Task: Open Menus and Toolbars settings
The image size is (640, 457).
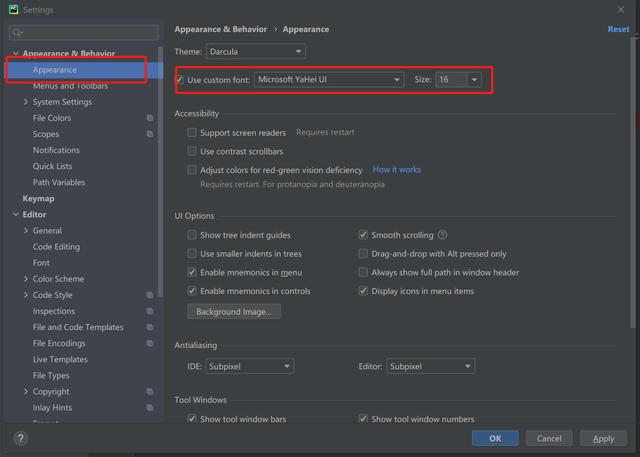Action: [70, 86]
